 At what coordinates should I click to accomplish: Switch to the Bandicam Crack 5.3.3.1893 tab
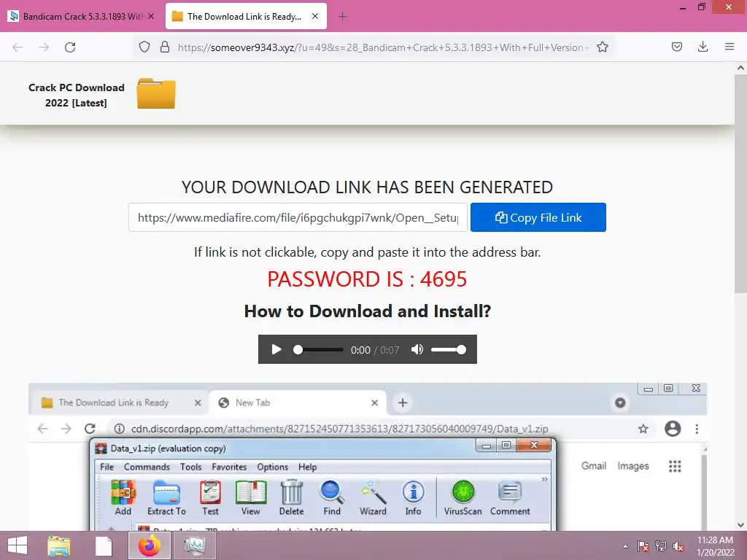point(82,16)
